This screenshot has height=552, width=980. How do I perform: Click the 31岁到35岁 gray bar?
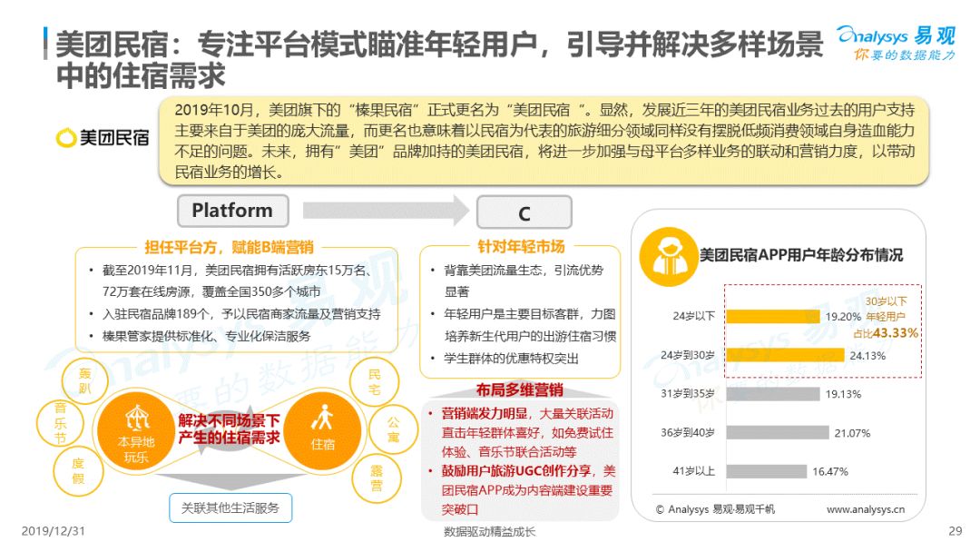pos(772,394)
